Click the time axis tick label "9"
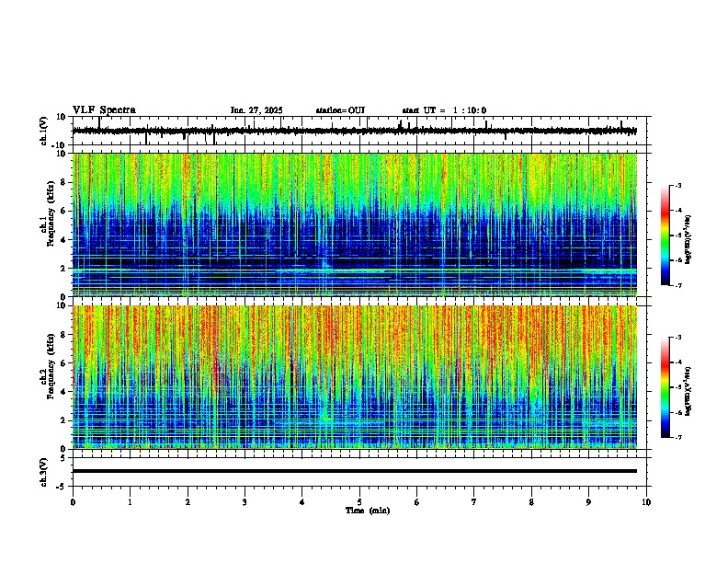The image size is (728, 563). [x=588, y=502]
